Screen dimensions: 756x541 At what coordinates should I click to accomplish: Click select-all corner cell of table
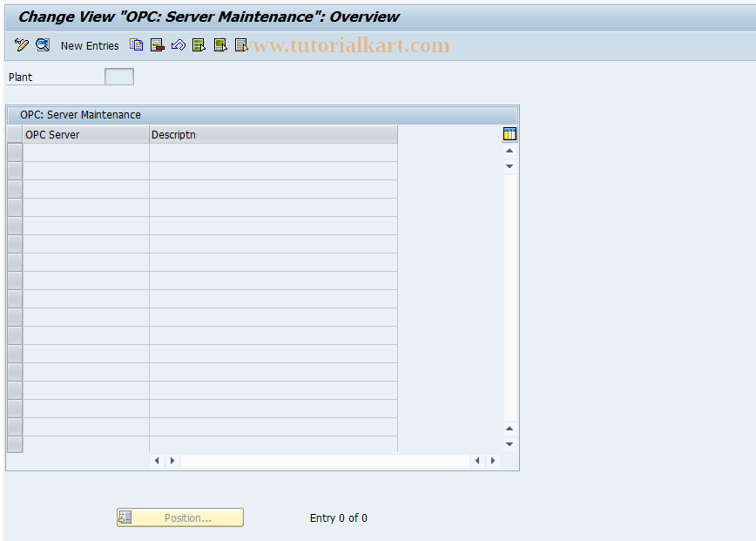pyautogui.click(x=15, y=134)
